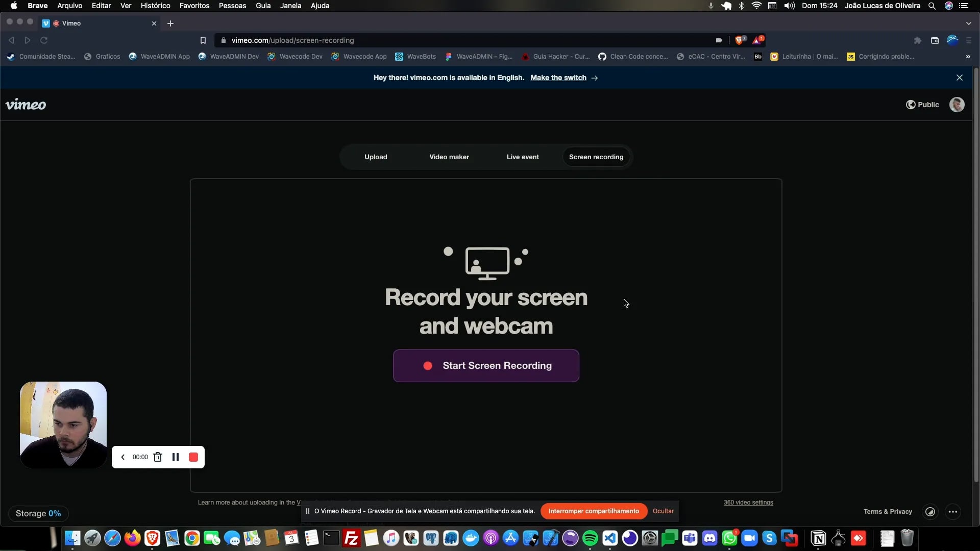Image resolution: width=980 pixels, height=551 pixels.
Task: Pause the recording in Vimeo recorder
Action: point(176,457)
